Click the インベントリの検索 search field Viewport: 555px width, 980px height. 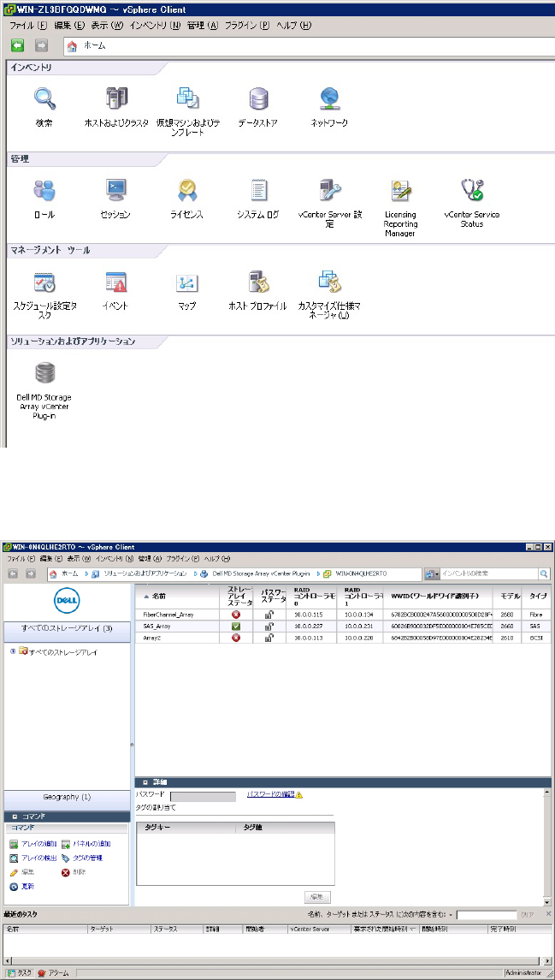click(488, 573)
